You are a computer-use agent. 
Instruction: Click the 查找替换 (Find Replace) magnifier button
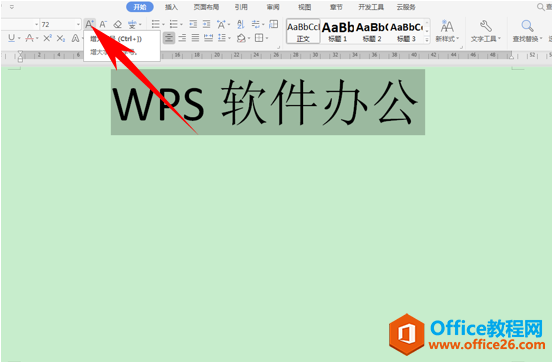point(527,31)
